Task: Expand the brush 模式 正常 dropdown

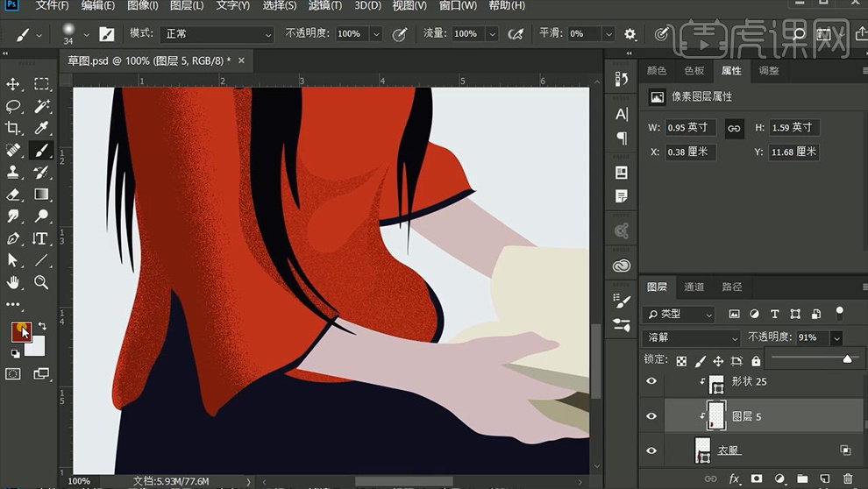Action: click(217, 34)
